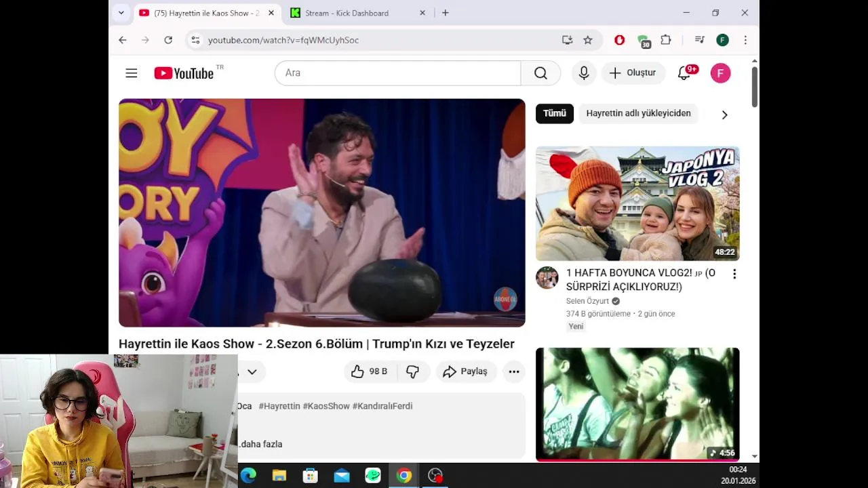This screenshot has width=868, height=488.
Task: Click Selen Özyurt channel avatar
Action: 547,278
